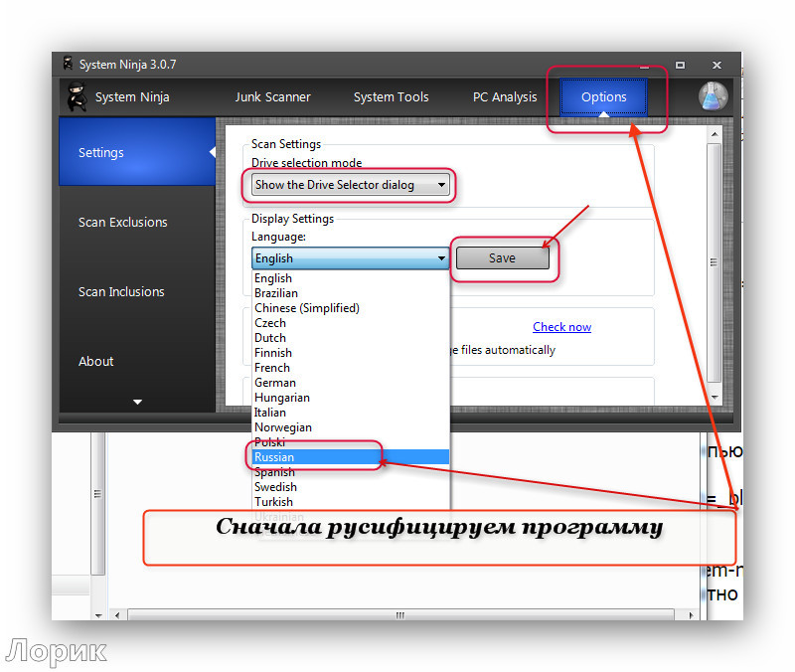Click background window horizontal scrollbar thumb

pos(400,615)
